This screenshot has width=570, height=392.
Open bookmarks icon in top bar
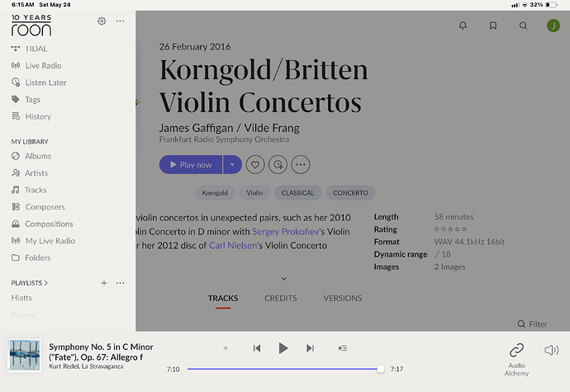(x=493, y=26)
